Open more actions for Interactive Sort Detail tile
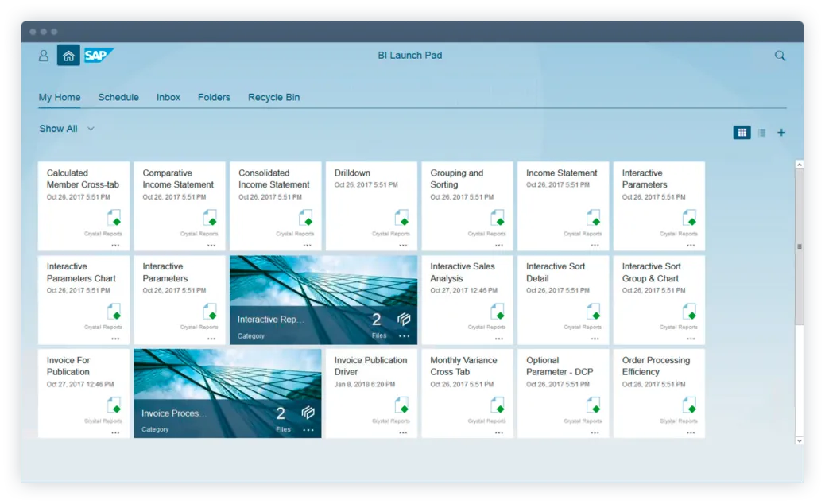Viewport: 825px width, 504px height. [595, 339]
